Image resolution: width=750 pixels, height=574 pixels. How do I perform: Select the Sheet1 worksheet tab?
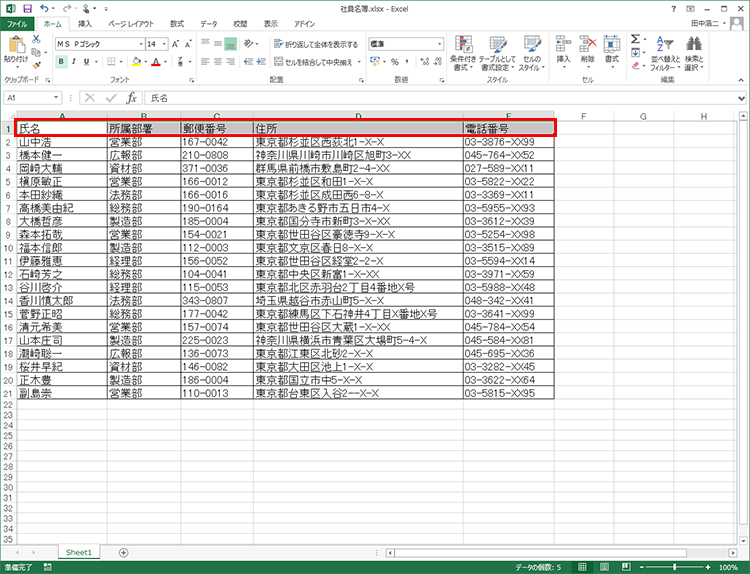tap(79, 552)
